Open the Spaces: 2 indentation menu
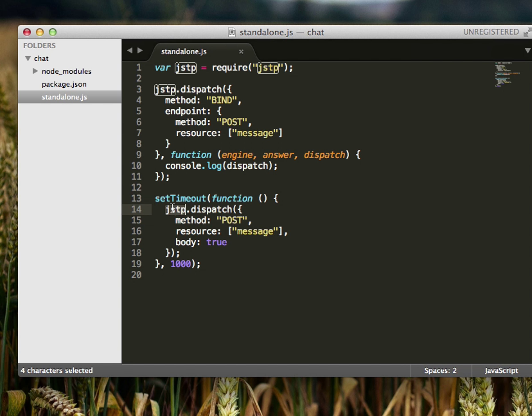The image size is (532, 416). pos(440,370)
